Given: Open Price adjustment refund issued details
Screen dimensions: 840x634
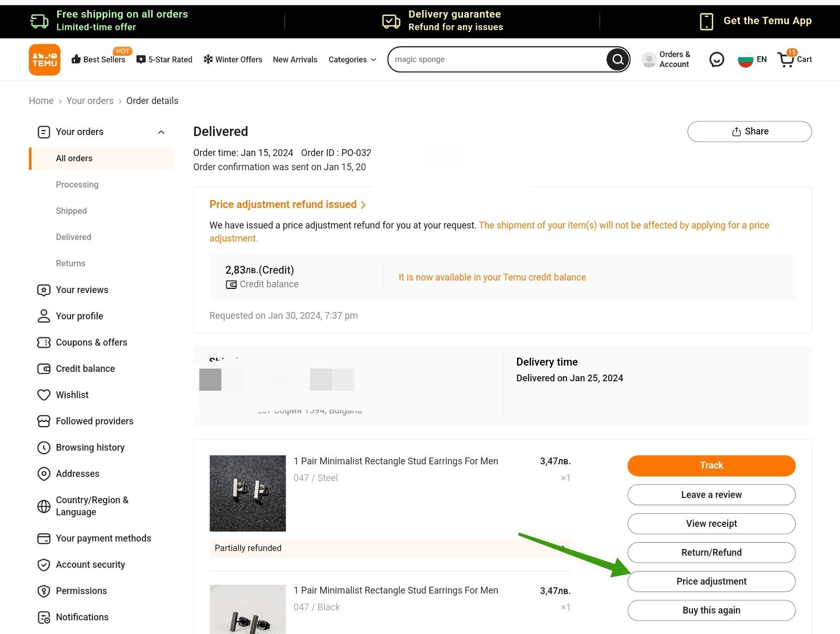Looking at the screenshot, I should (x=287, y=204).
